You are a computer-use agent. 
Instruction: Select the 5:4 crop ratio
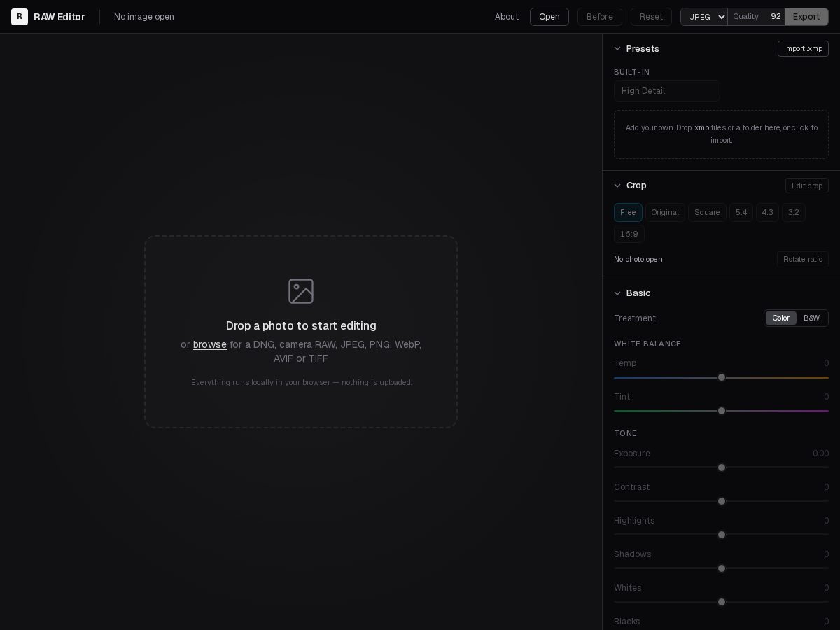click(741, 212)
